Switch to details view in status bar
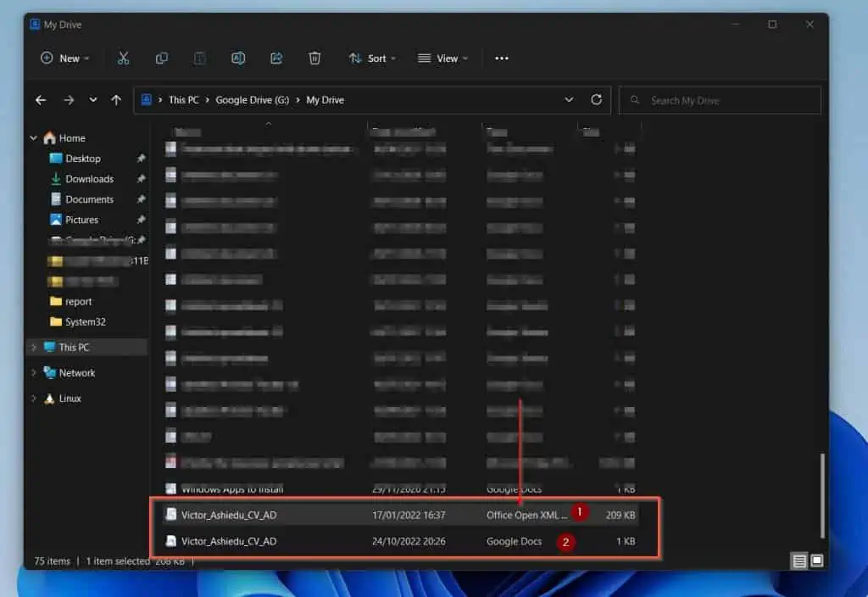 (x=798, y=561)
